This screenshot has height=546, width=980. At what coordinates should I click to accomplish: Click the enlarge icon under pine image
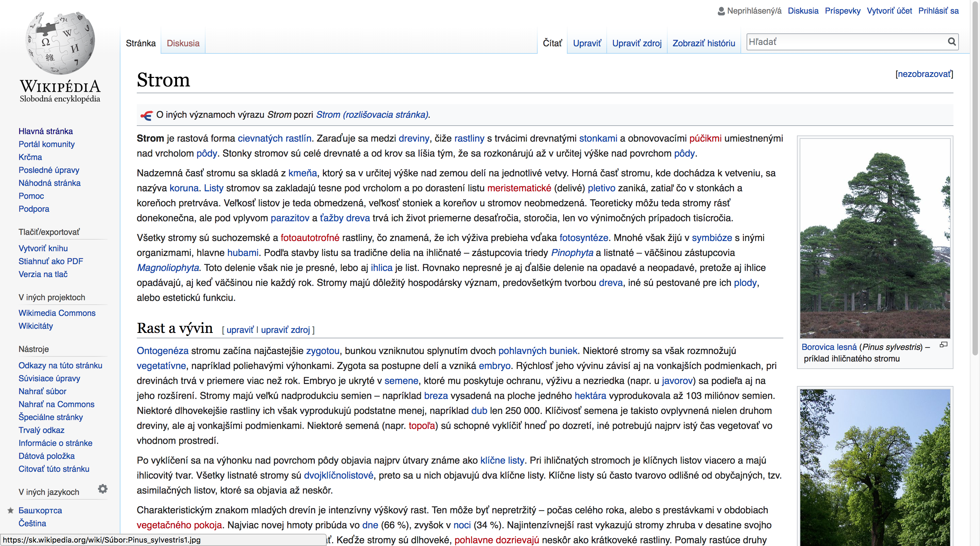(x=944, y=345)
